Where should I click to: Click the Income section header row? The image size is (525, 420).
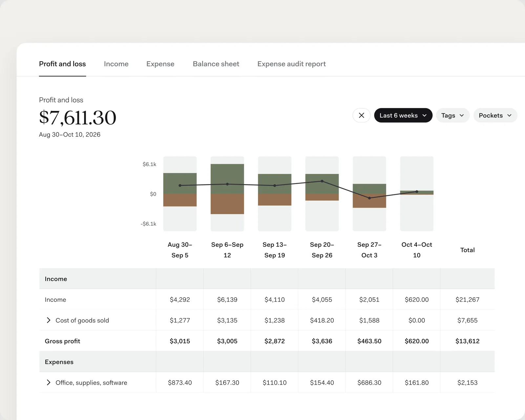267,279
